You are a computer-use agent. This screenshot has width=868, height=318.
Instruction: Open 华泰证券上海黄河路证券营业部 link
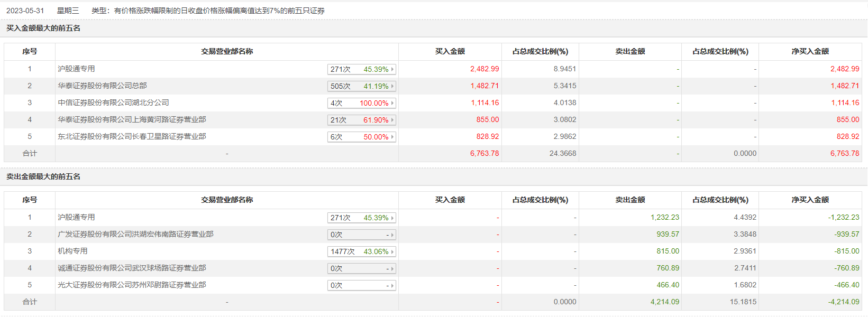(132, 120)
